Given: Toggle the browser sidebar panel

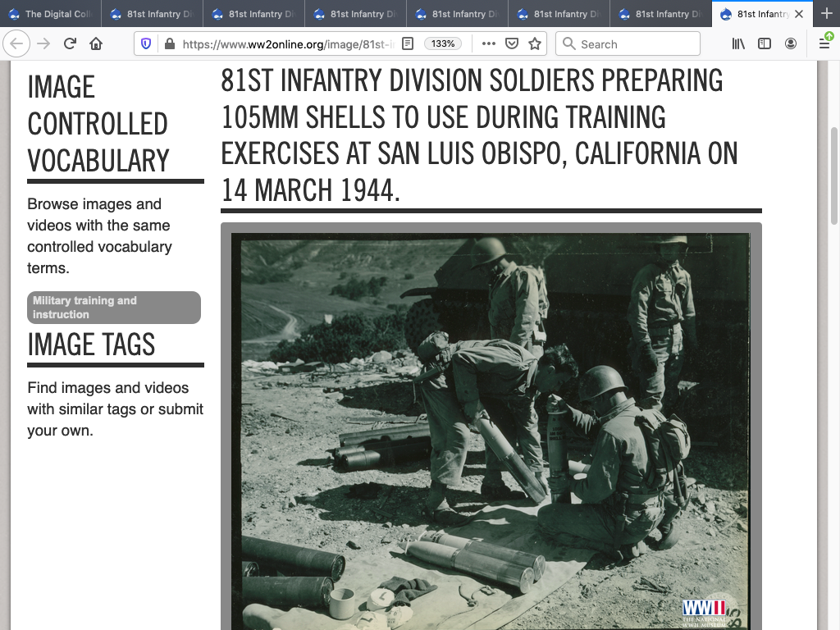Looking at the screenshot, I should tap(765, 43).
